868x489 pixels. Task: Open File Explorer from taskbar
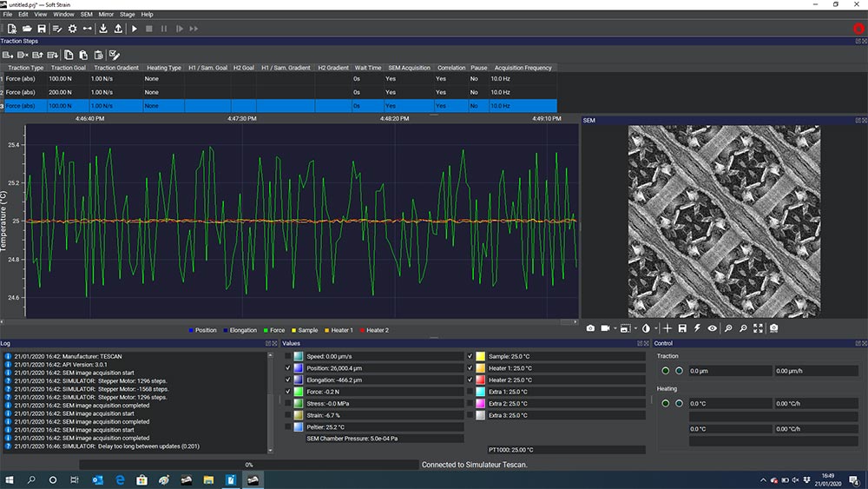point(208,479)
